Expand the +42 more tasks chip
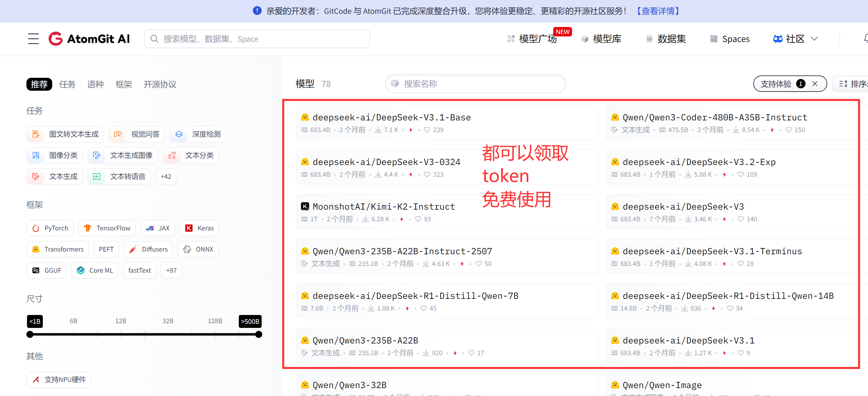868x396 pixels. coord(166,177)
